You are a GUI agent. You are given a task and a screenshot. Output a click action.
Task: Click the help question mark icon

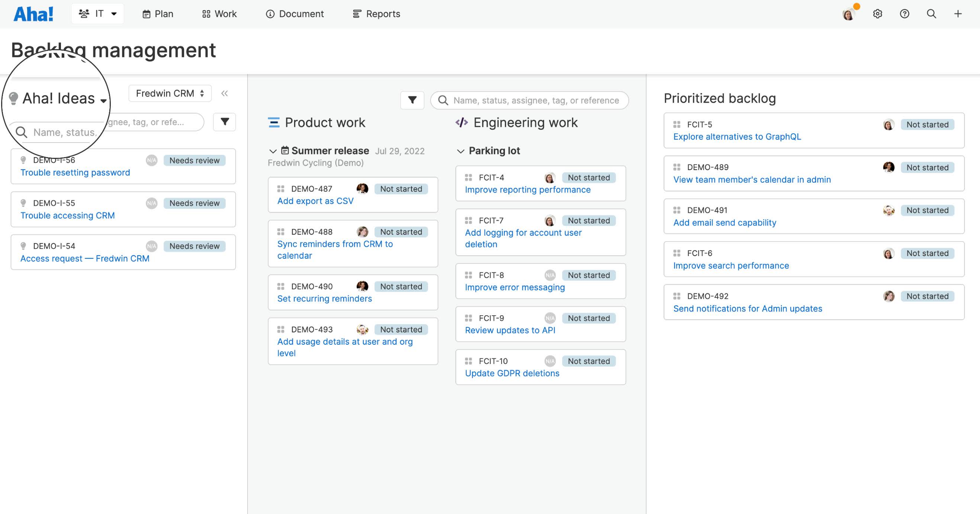(x=904, y=14)
